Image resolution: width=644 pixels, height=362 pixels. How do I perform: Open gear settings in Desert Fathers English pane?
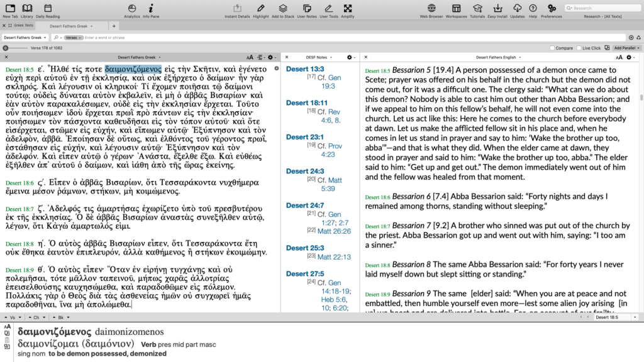click(x=630, y=57)
